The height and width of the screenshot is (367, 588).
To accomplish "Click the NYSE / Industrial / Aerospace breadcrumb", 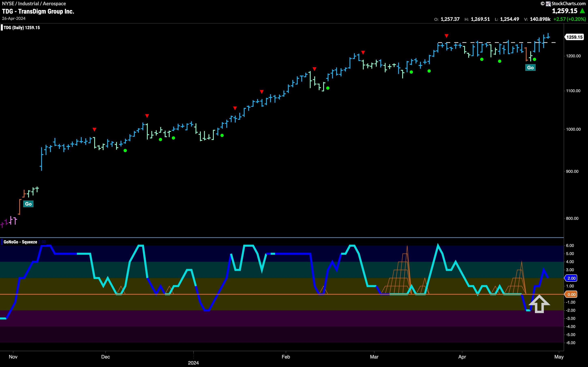I will tap(34, 4).
